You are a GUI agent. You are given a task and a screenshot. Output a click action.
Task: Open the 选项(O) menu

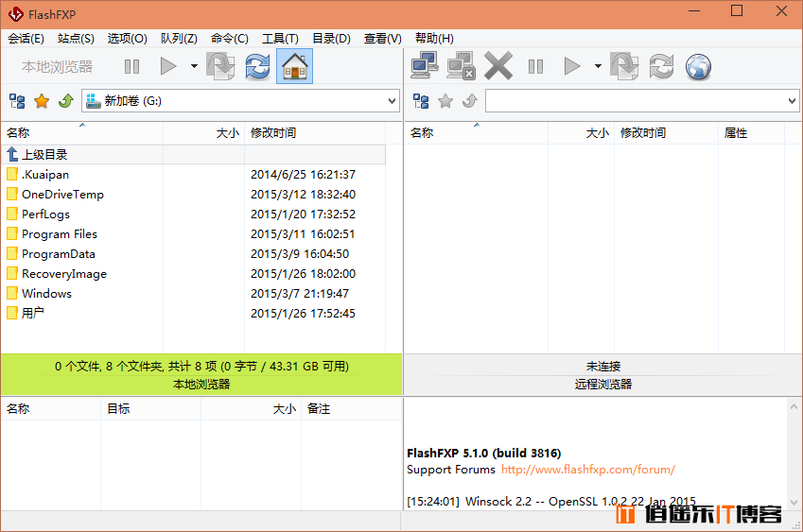(127, 39)
